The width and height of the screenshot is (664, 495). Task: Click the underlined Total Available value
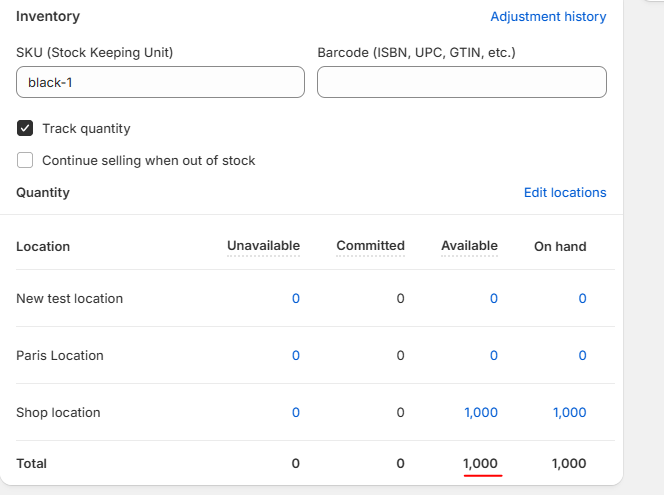pyautogui.click(x=481, y=464)
